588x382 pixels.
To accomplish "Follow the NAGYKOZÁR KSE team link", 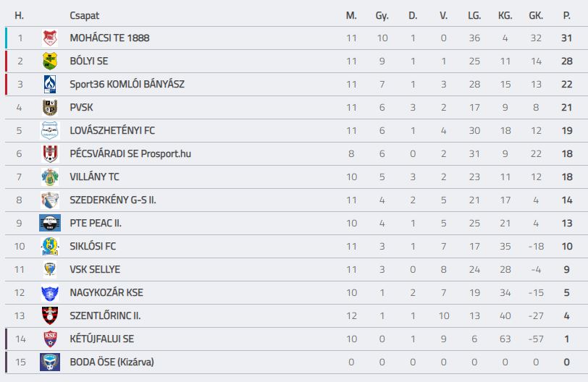I will [x=106, y=292].
